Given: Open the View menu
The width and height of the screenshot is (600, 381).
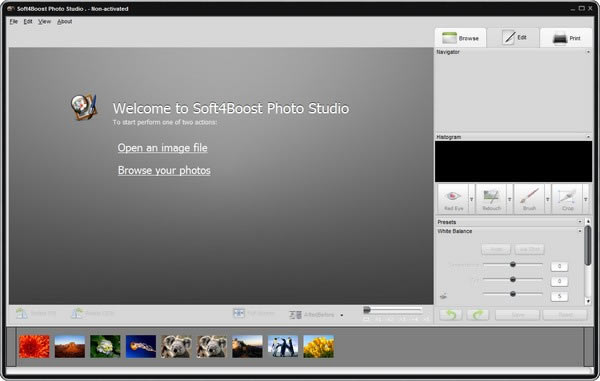Looking at the screenshot, I should click(x=44, y=21).
